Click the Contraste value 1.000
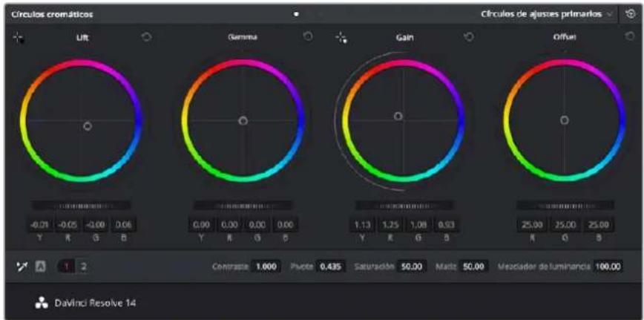The image size is (644, 320). tap(266, 267)
